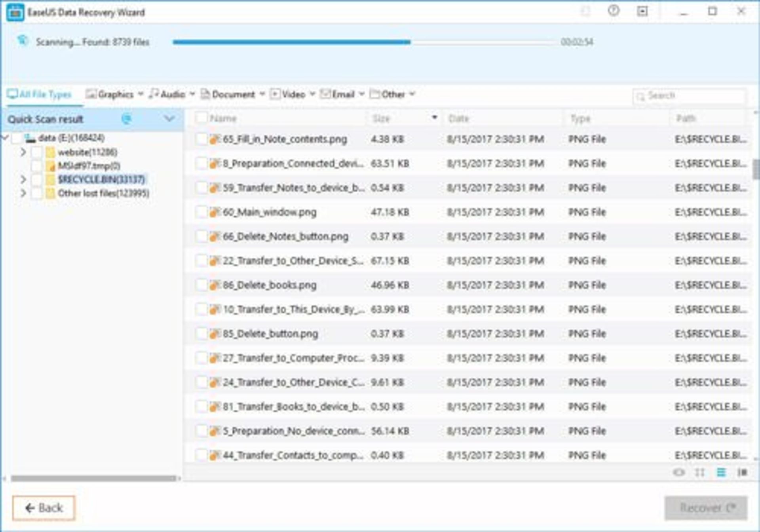Switch to thumbnail grid view icon
Screen dimensions: 760x532
click(700, 472)
